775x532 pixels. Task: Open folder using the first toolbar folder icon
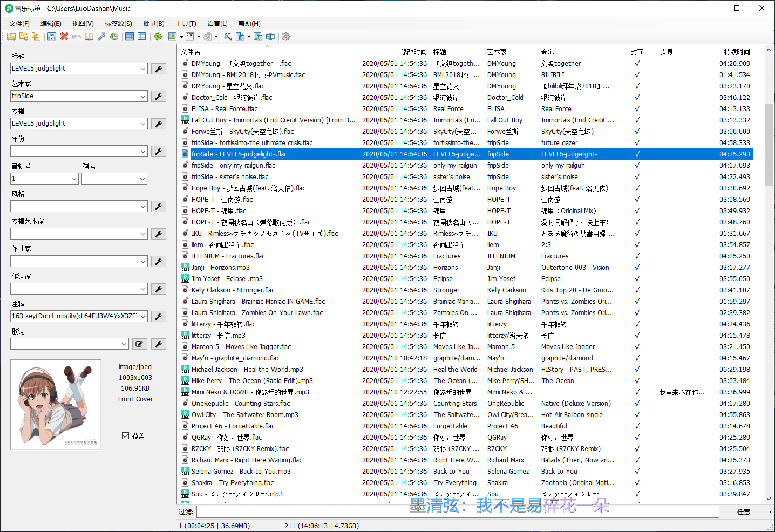pos(11,37)
